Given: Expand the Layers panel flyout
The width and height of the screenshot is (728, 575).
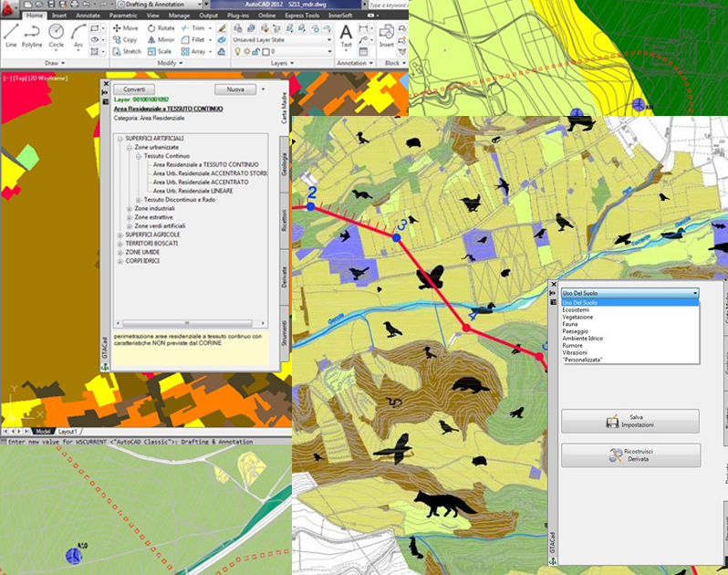Looking at the screenshot, I should pyautogui.click(x=282, y=63).
